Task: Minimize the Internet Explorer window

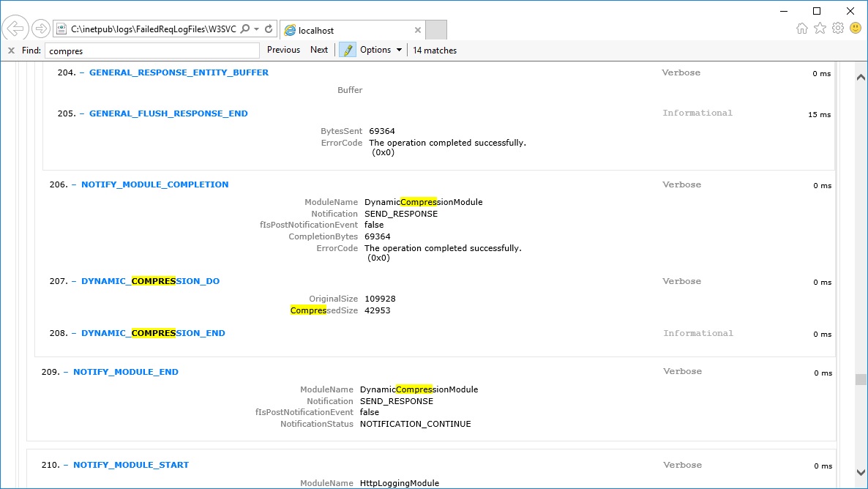Action: (x=784, y=11)
